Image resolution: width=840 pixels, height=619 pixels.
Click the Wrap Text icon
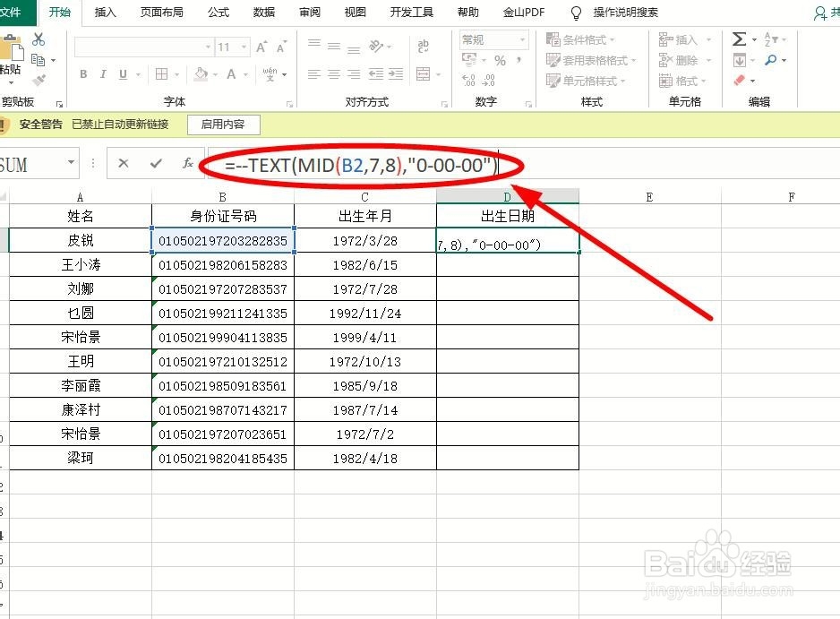point(424,46)
